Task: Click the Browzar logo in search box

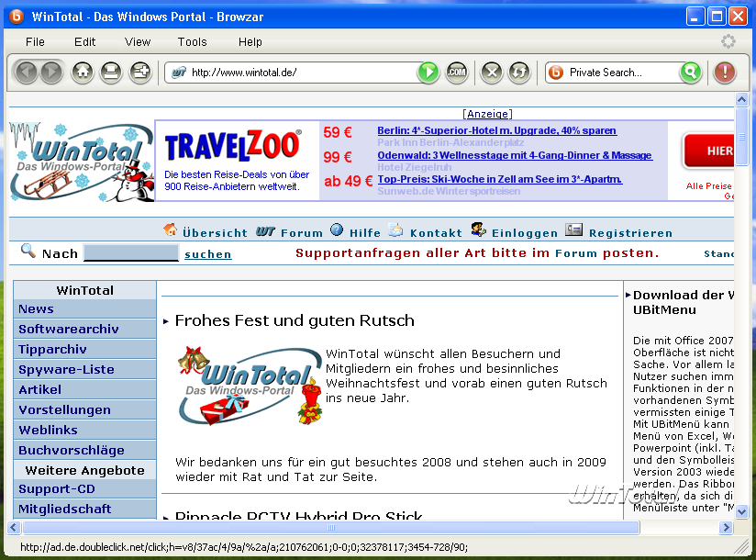Action: (556, 73)
